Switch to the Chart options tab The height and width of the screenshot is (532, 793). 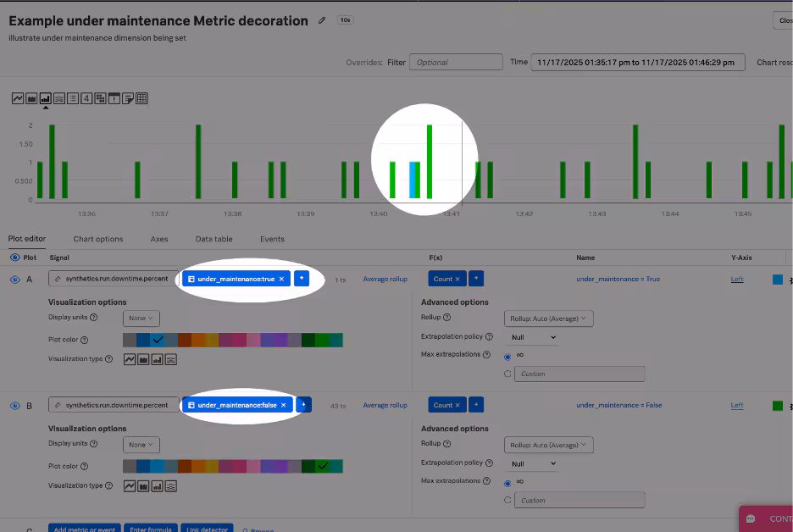[x=98, y=239]
